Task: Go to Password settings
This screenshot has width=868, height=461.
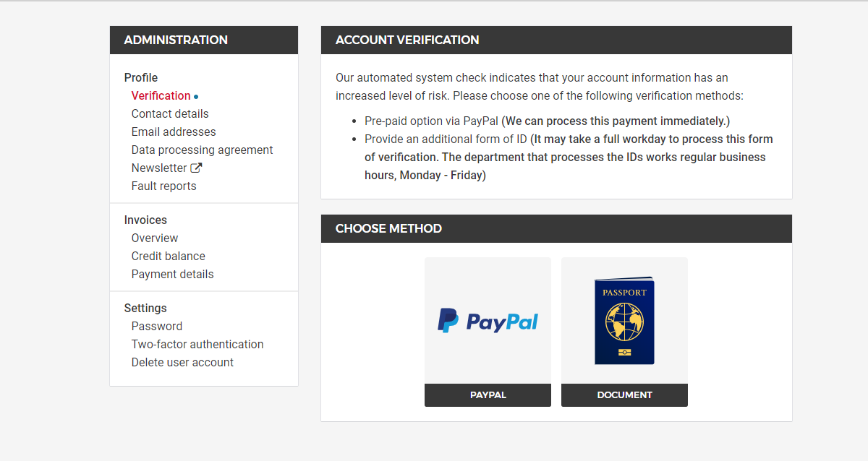Action: click(x=157, y=326)
